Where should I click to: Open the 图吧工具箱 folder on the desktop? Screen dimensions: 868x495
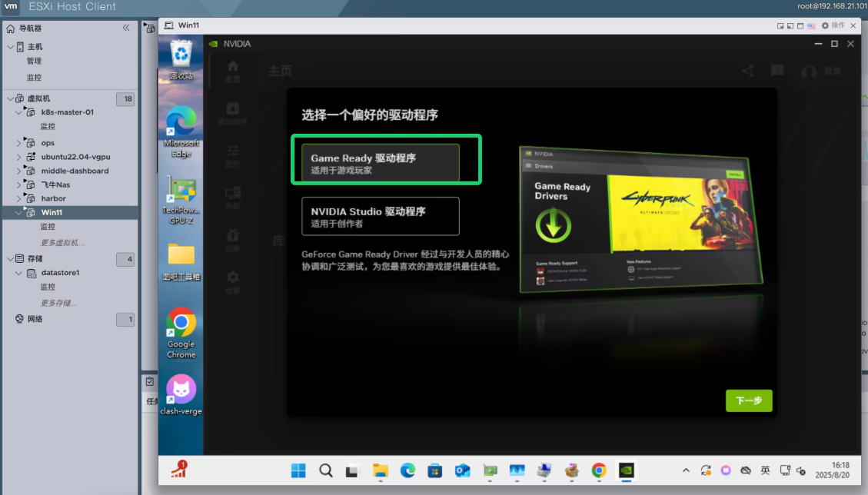point(181,261)
